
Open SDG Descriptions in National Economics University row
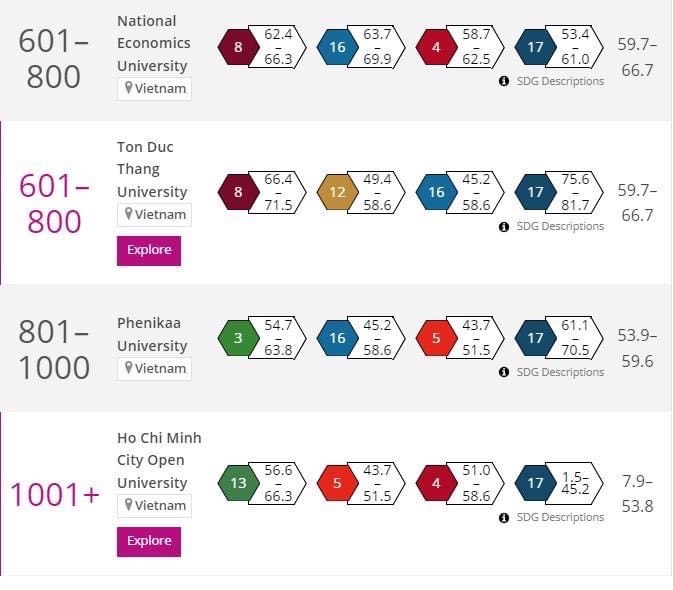[x=559, y=81]
